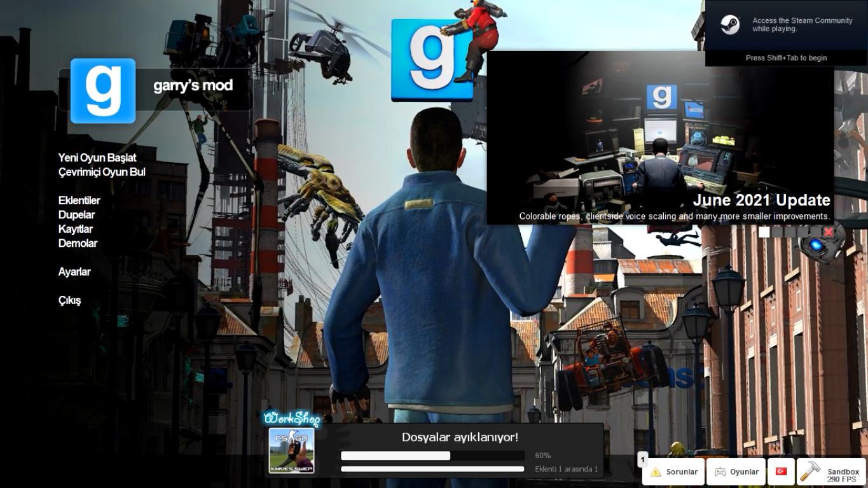Viewport: 868px width, 488px height.
Task: Click "Access the Steam Community" notification text
Action: click(x=803, y=25)
